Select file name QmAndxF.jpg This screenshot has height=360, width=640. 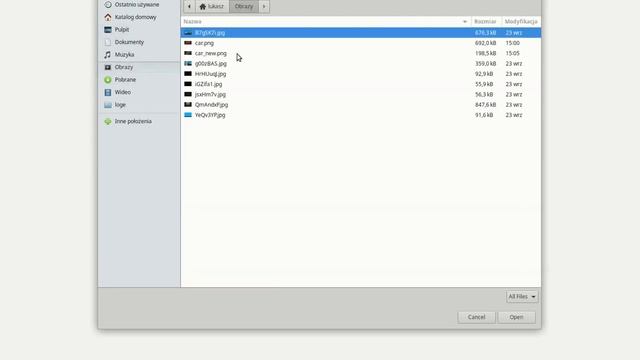(211, 104)
